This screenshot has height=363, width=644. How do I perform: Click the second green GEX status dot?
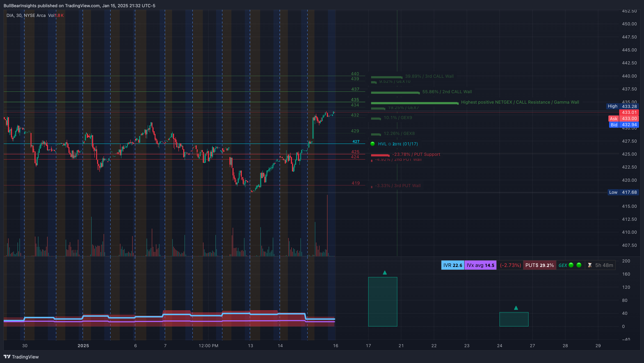tap(579, 265)
